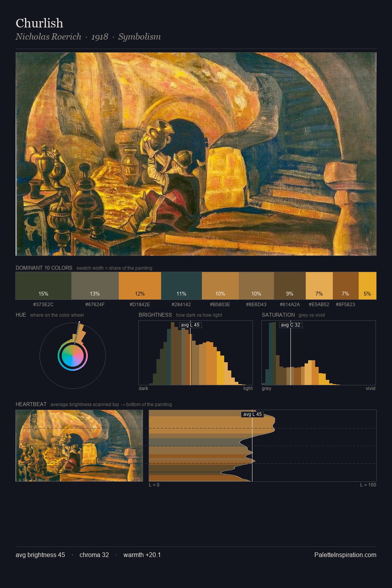The image size is (392, 588).
Task: Pick the 7% light gold swatch
Action: click(319, 286)
